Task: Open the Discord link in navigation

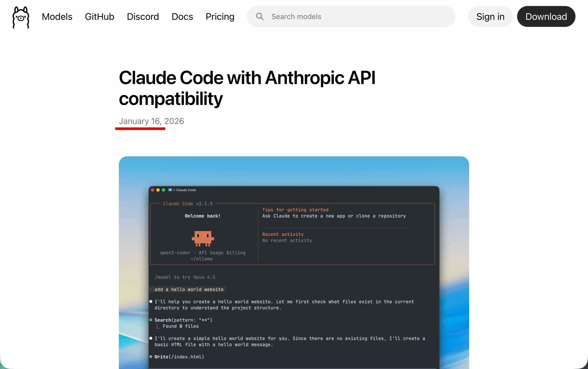Action: pos(143,16)
